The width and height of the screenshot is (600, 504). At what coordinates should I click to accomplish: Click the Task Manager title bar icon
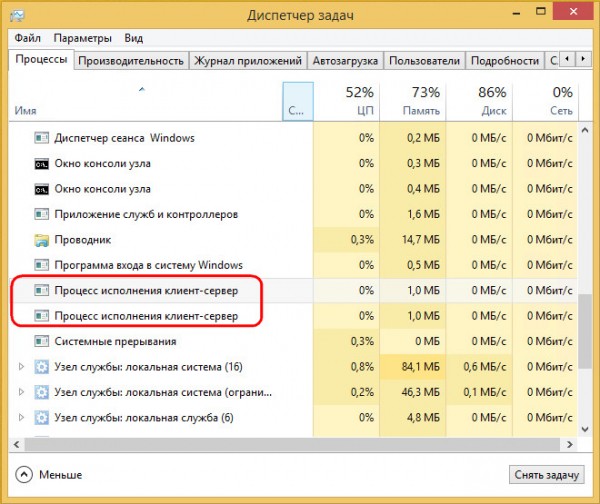(x=17, y=16)
